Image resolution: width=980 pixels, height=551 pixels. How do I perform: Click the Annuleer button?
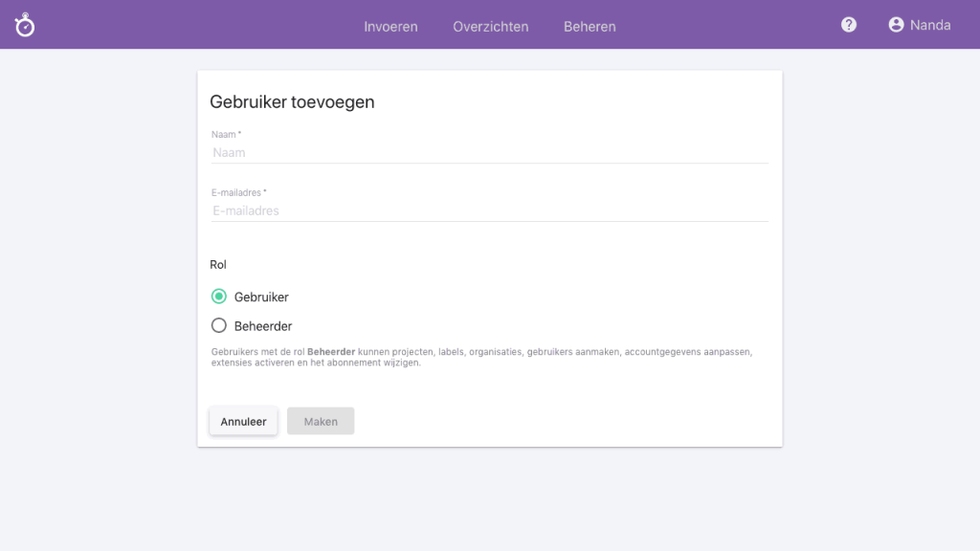click(x=243, y=421)
